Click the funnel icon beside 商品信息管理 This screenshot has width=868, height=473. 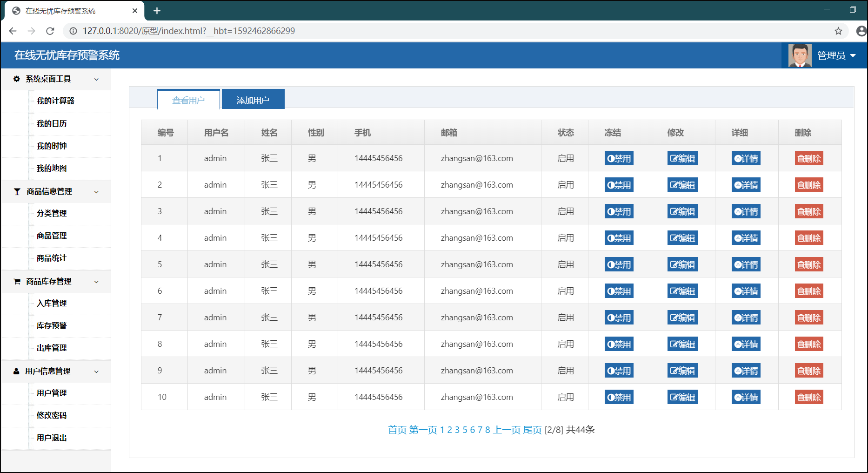17,191
